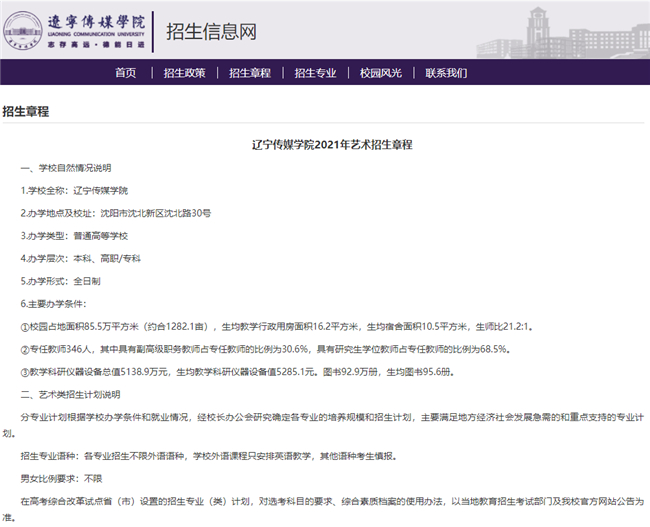The height and width of the screenshot is (527, 650).
Task: Click the 招生章程 section heading
Action: coord(26,112)
